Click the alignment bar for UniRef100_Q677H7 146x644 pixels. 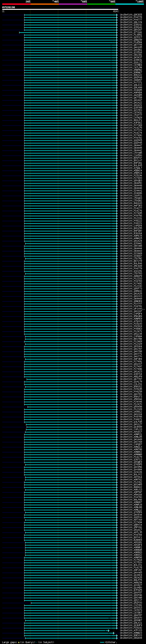pos(72,379)
